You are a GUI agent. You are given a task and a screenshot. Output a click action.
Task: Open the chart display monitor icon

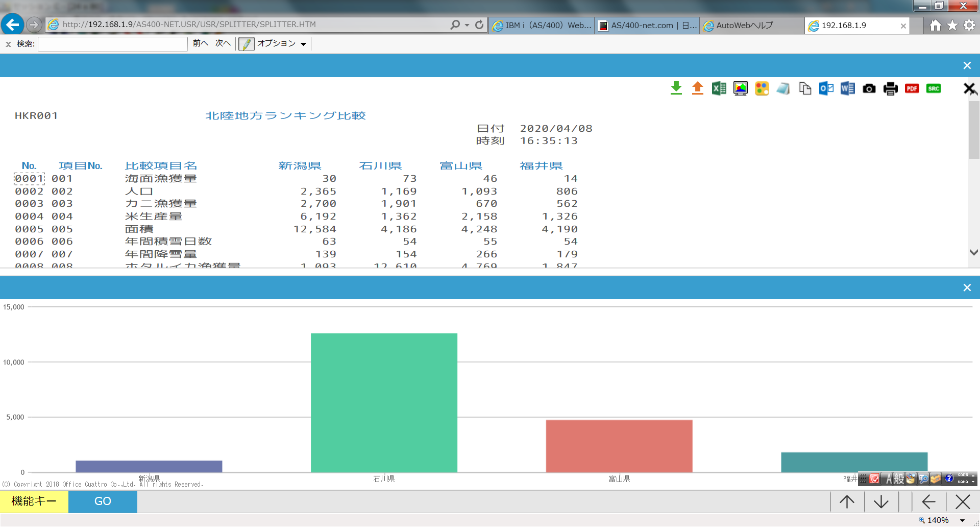click(x=740, y=88)
